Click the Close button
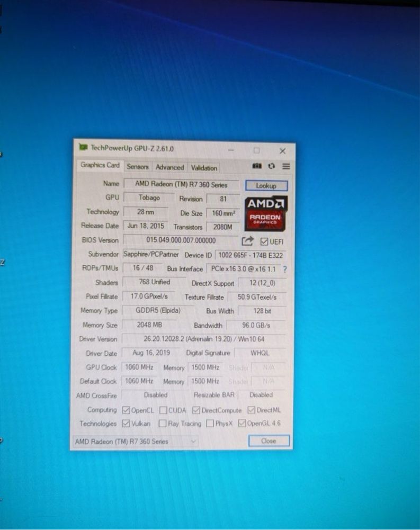The width and height of the screenshot is (420, 530). point(269,441)
